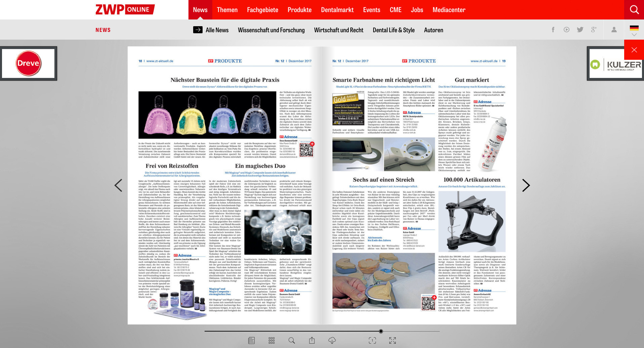Open Dental Life & Style section
Image resolution: width=644 pixels, height=348 pixels.
click(393, 30)
